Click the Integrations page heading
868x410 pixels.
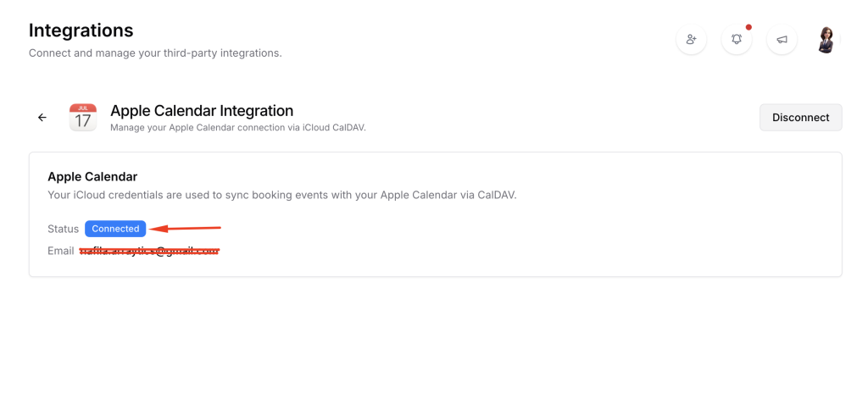pos(81,30)
